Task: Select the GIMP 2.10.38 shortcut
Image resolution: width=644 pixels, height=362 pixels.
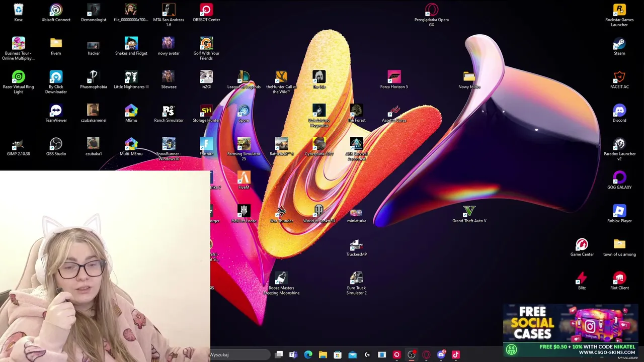Action: pos(18,147)
